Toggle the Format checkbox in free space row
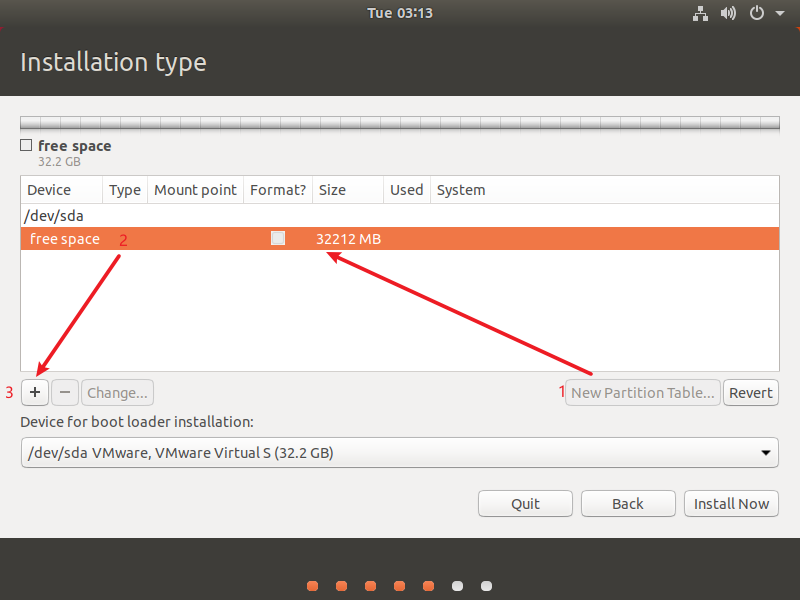This screenshot has height=600, width=800. click(278, 238)
